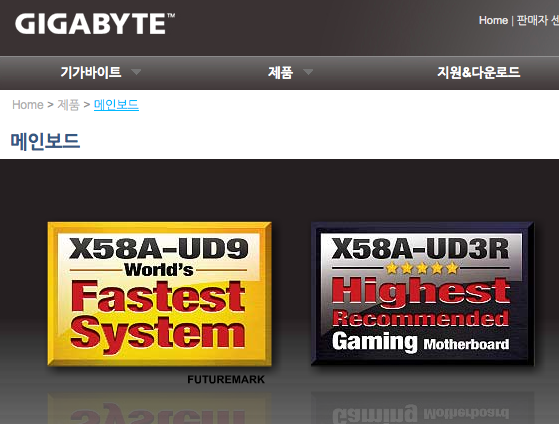Image resolution: width=559 pixels, height=424 pixels.
Task: Open the 제품 menu
Action: (x=281, y=72)
